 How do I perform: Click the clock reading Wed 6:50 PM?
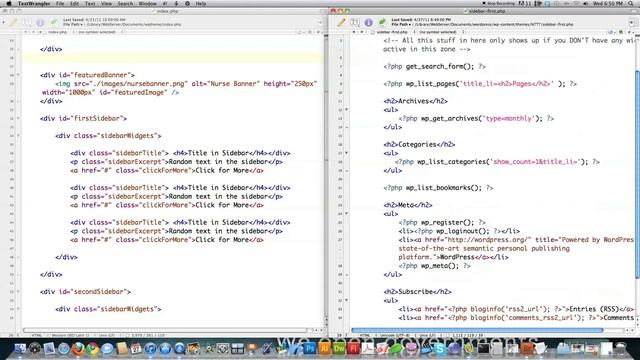[608, 3]
